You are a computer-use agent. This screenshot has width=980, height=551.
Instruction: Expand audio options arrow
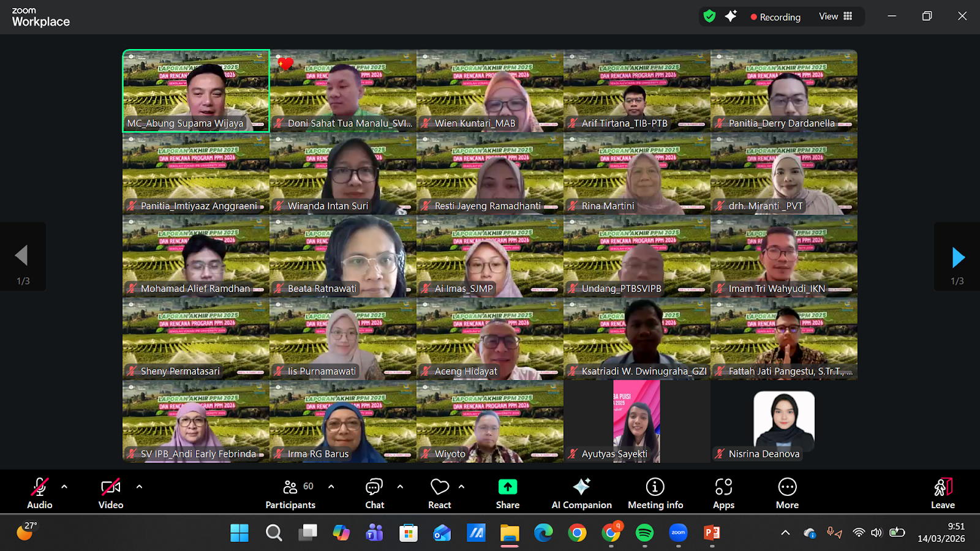point(64,487)
